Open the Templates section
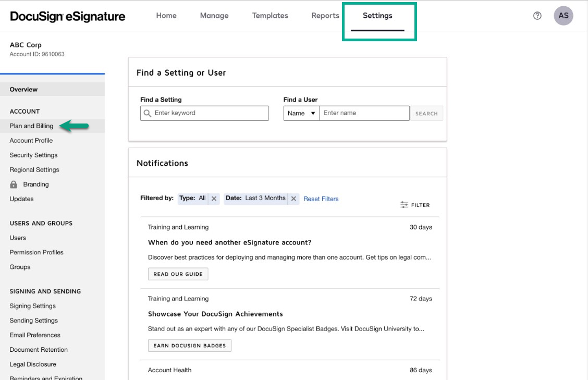 269,16
